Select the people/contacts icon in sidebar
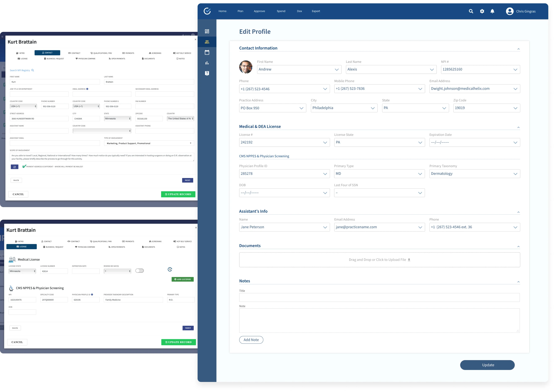This screenshot has height=392, width=555. [x=207, y=42]
